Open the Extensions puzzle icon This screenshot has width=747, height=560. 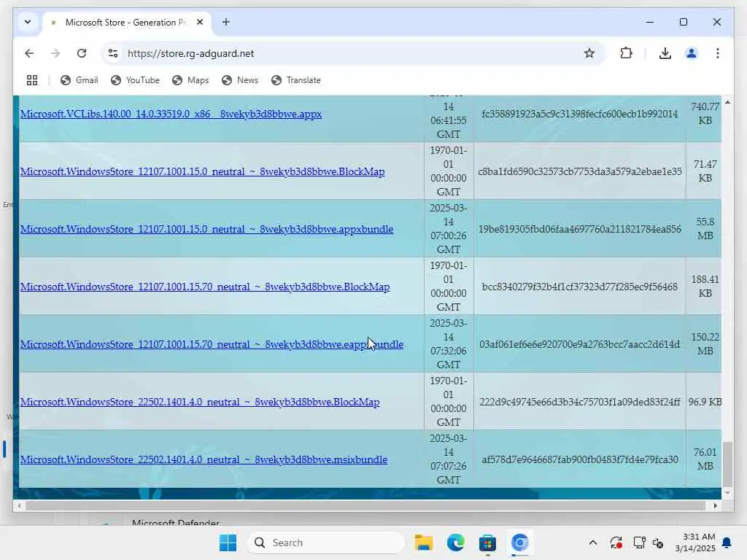click(626, 53)
